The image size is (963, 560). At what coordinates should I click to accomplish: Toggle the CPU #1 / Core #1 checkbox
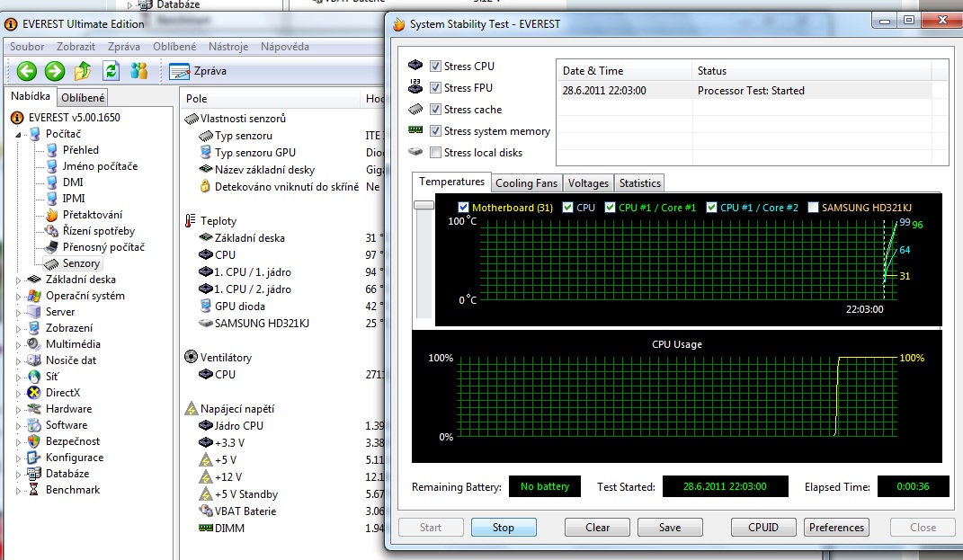[610, 208]
